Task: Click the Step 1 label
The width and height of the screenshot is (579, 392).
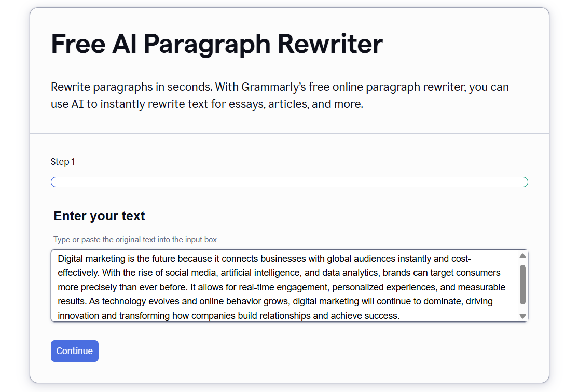Action: tap(63, 161)
